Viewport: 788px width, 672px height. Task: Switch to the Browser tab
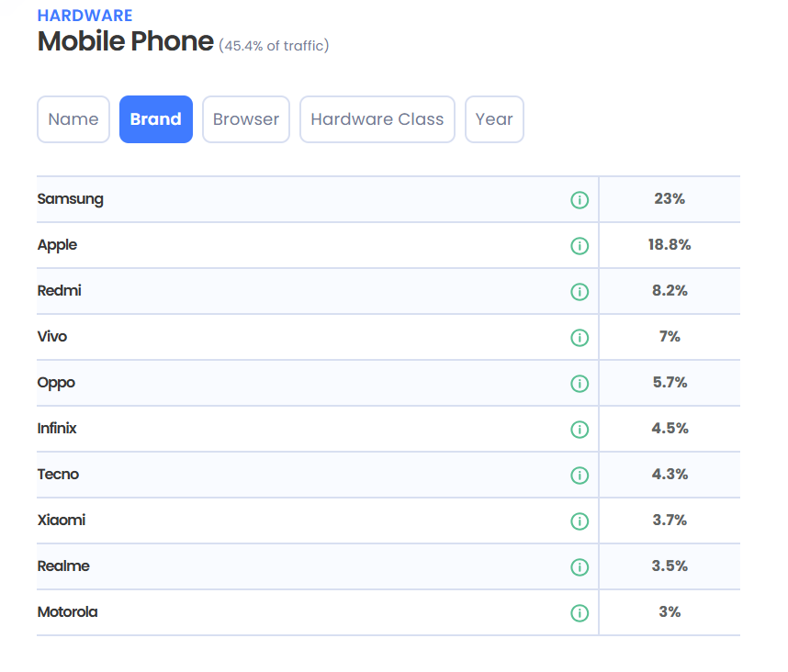pos(246,119)
